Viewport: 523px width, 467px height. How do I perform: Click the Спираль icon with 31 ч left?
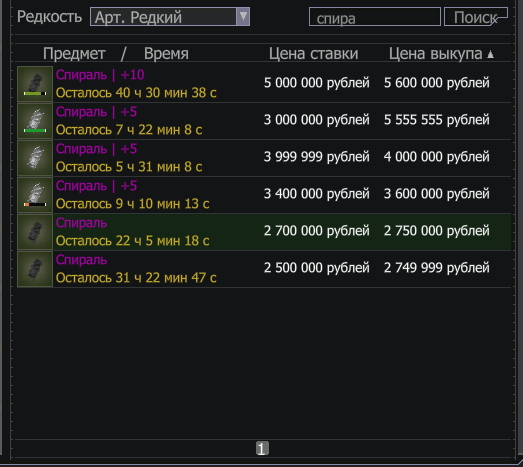[35, 269]
